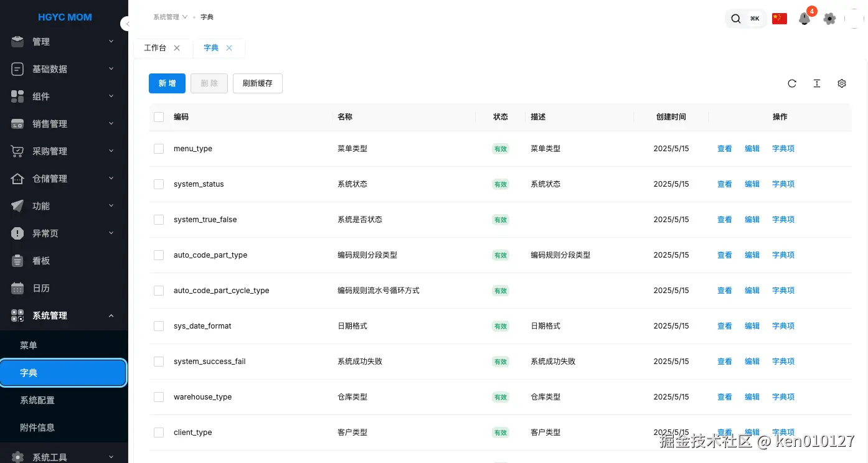
Task: Open 字典项 for sys_date_format row
Action: click(783, 326)
